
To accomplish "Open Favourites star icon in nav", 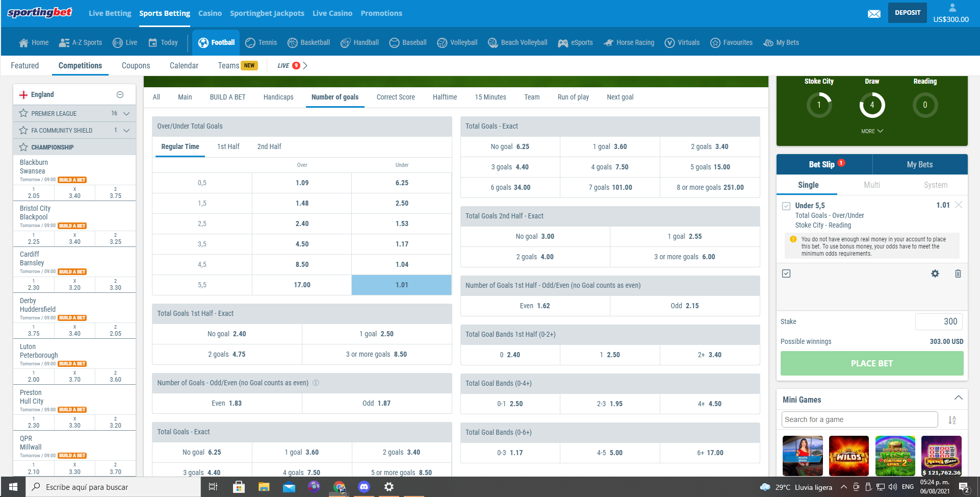I will pyautogui.click(x=715, y=43).
